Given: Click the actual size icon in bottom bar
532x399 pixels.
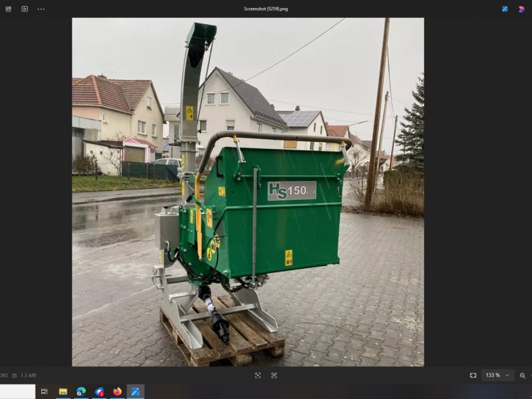Looking at the screenshot, I should click(x=274, y=375).
